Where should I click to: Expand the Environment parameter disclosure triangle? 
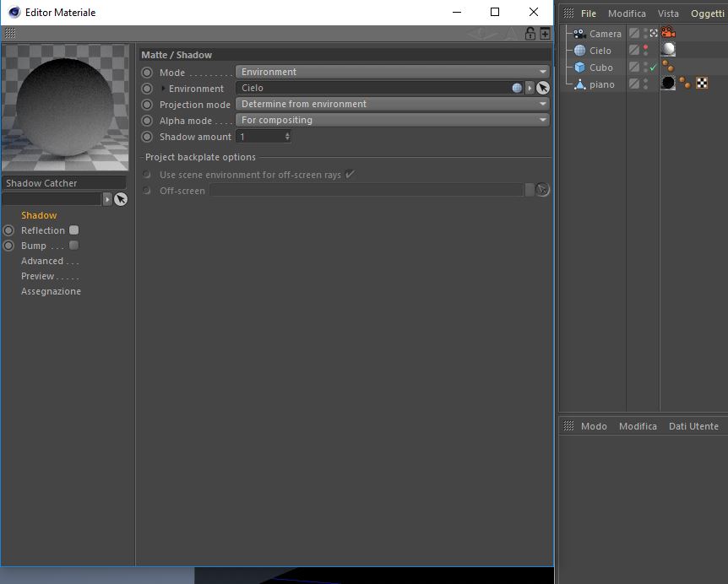coord(163,88)
